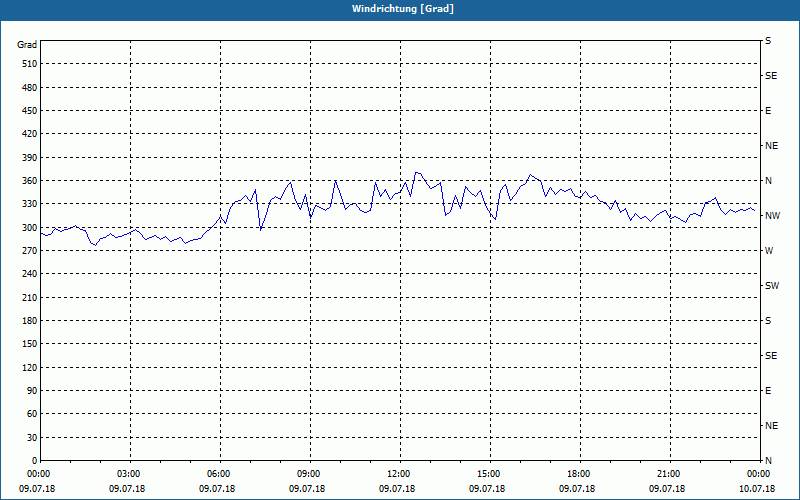Select the W compass label
This screenshot has width=800, height=500.
[769, 251]
